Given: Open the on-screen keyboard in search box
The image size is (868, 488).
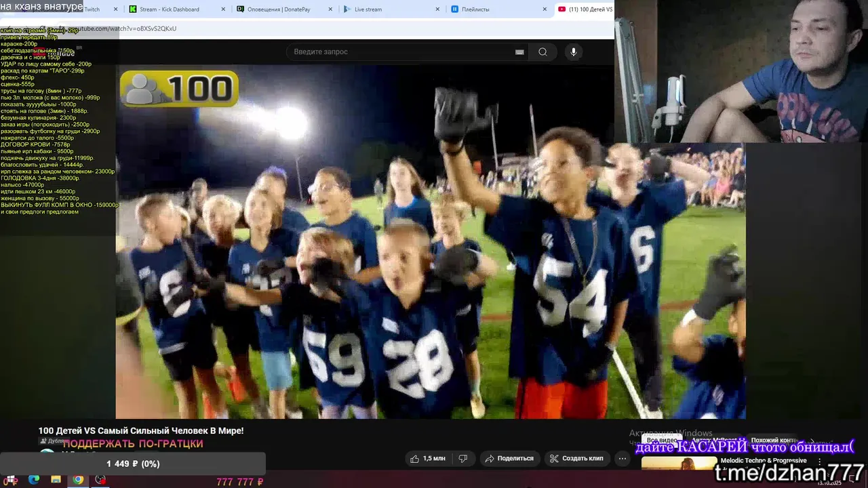Looking at the screenshot, I should [519, 52].
